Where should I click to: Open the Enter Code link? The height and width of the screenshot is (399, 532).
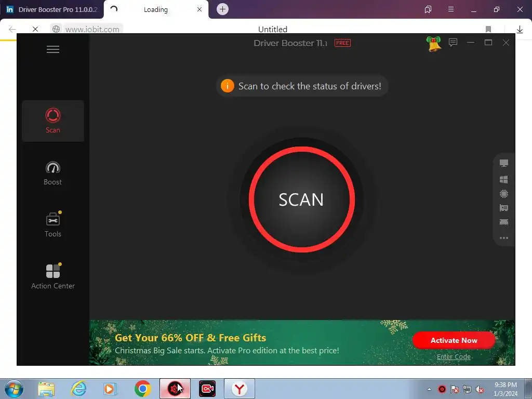coord(454,356)
